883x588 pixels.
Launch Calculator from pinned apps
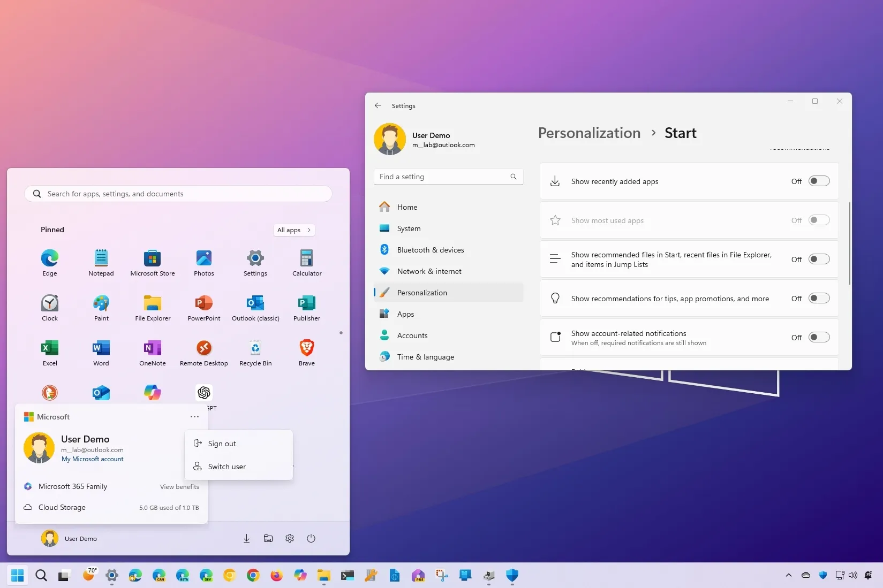[307, 262]
